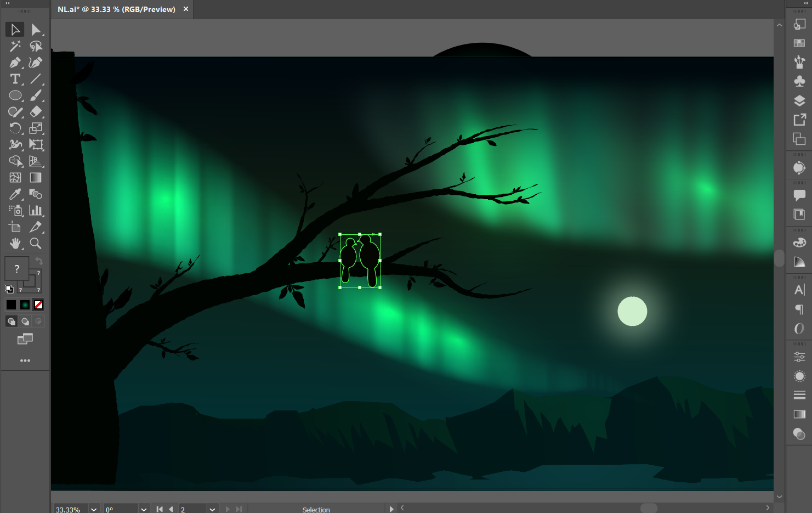Open the Brushes panel

[799, 62]
